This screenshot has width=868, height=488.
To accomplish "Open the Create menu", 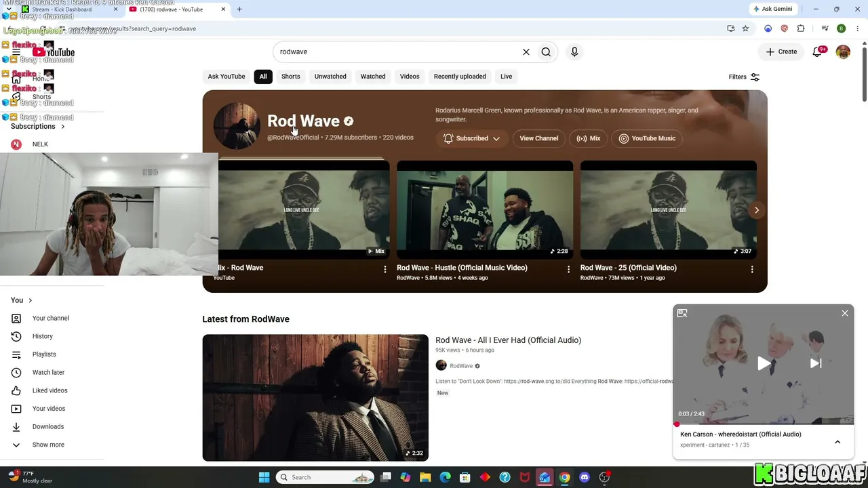I will pos(782,52).
